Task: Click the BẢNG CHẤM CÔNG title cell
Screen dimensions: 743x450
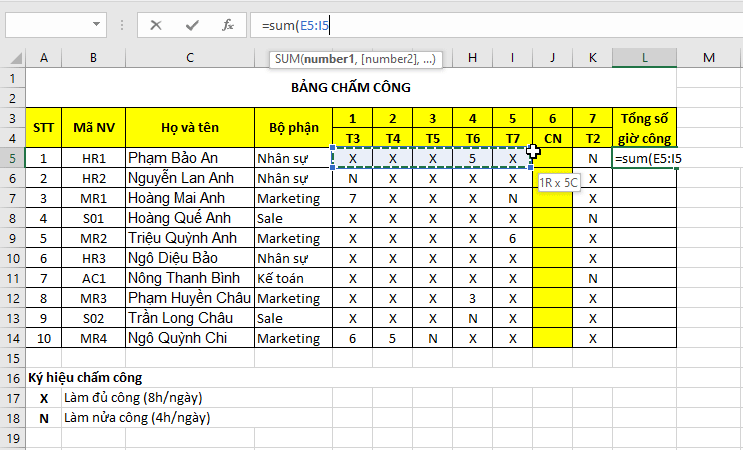Action: coord(351,88)
